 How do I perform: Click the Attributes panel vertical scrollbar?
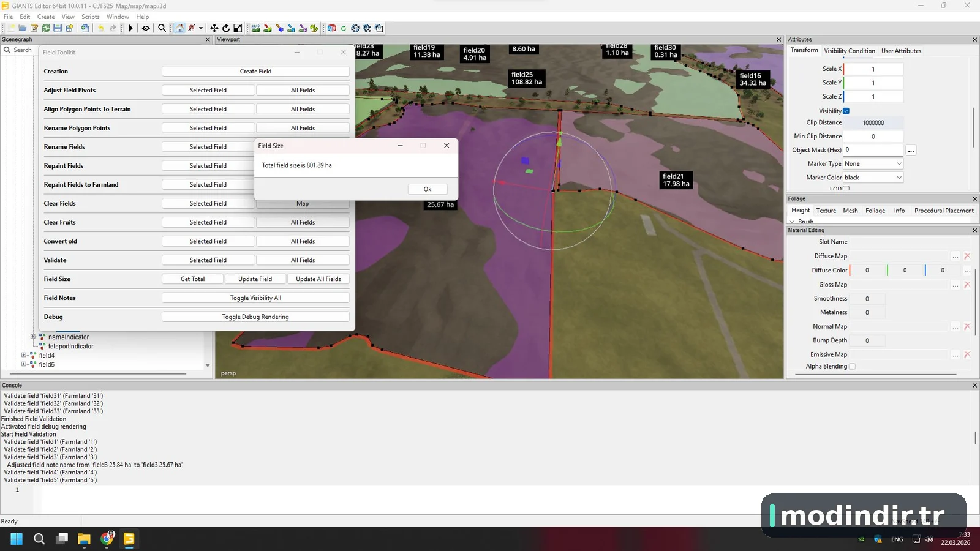974,127
